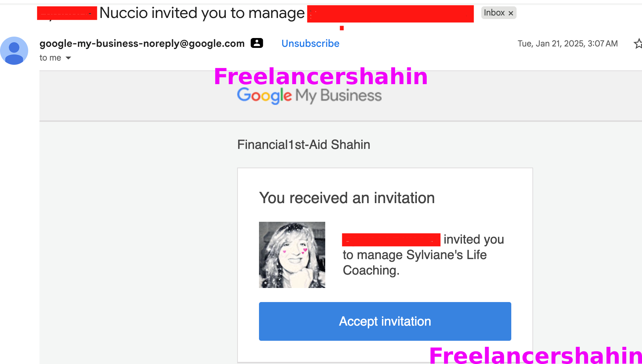The height and width of the screenshot is (364, 642).
Task: Click the Google My Business logo
Action: (309, 96)
